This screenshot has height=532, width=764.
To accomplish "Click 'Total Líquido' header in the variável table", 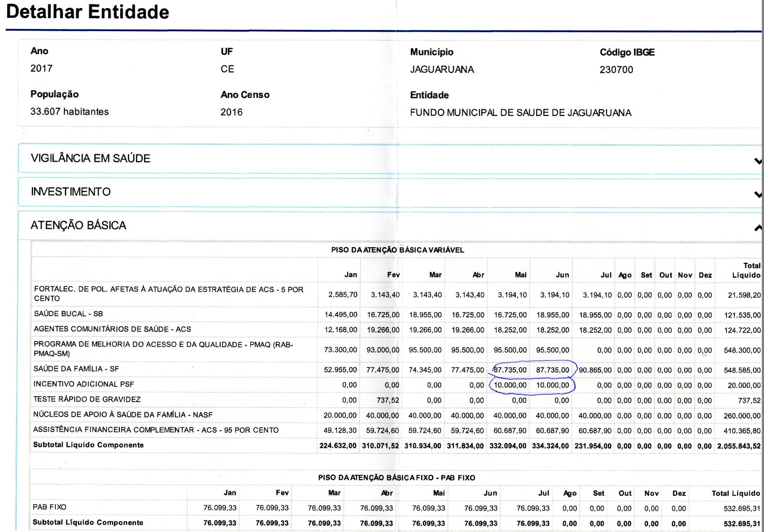I will tap(746, 271).
